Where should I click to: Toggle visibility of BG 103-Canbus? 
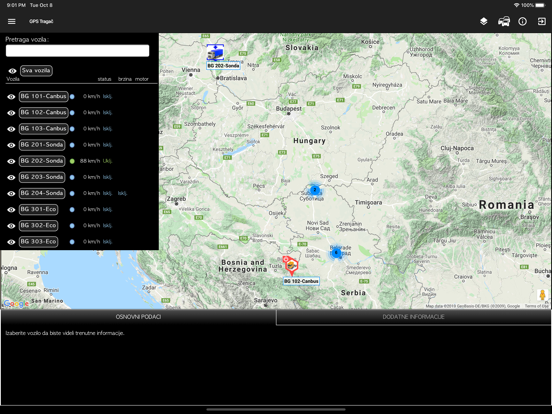(11, 129)
